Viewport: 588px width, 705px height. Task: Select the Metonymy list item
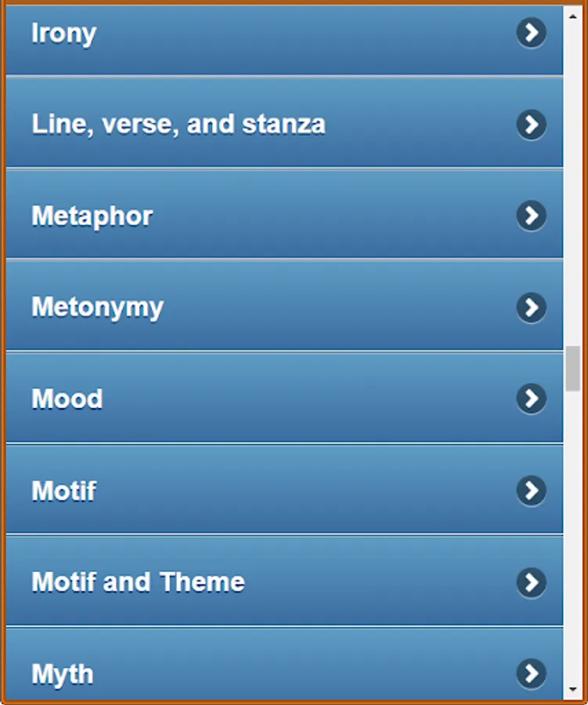coord(284,305)
